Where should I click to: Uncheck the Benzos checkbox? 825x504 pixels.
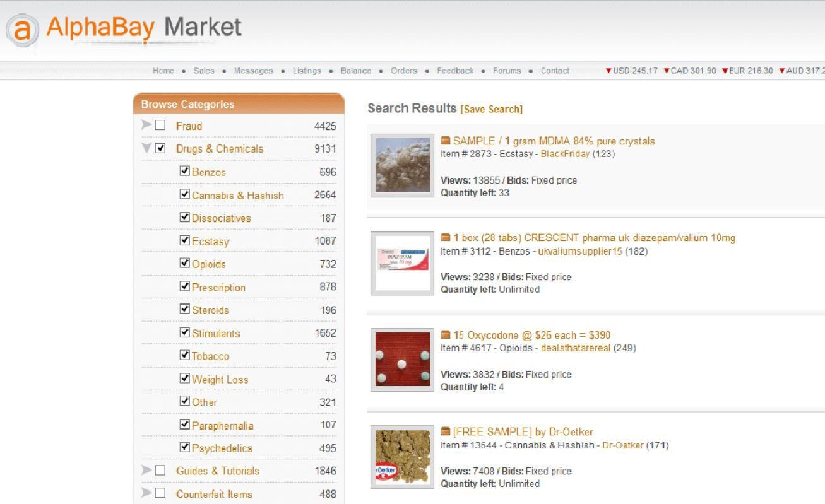184,171
